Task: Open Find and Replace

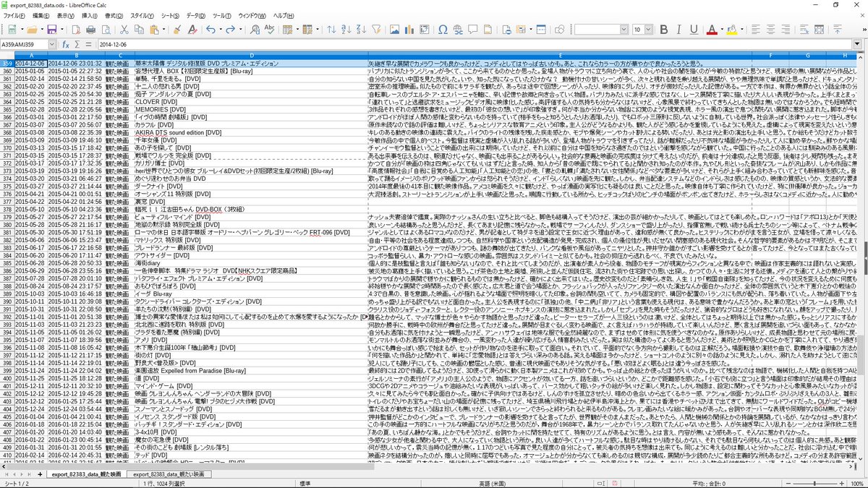Action: tap(255, 30)
